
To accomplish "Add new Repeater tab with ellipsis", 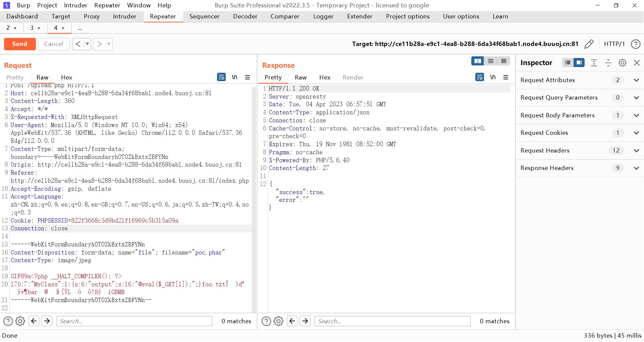I will [80, 28].
